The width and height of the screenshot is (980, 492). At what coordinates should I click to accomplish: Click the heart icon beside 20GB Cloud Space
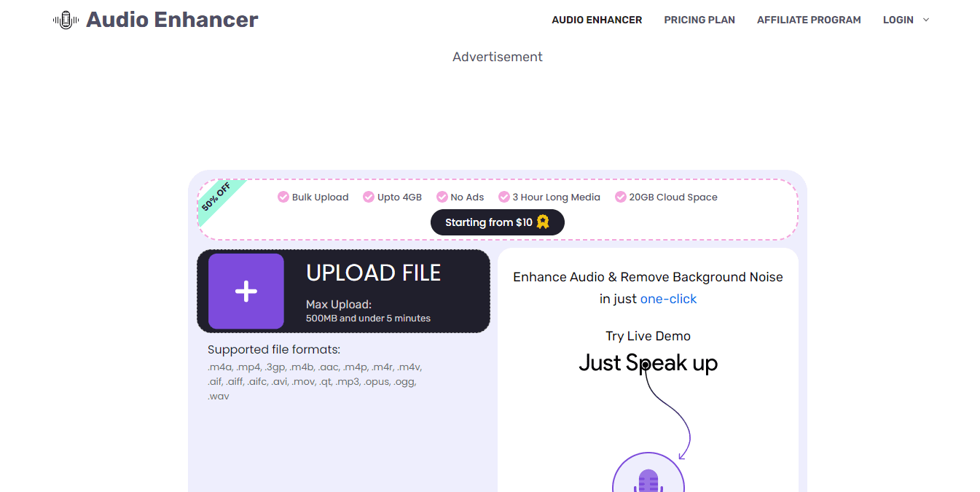coord(620,197)
